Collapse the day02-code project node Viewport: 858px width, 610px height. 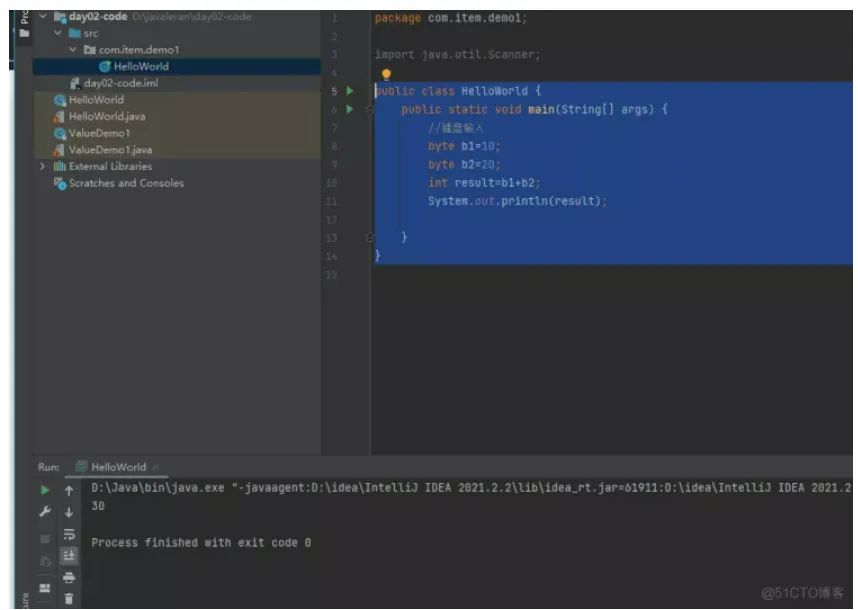pos(43,16)
